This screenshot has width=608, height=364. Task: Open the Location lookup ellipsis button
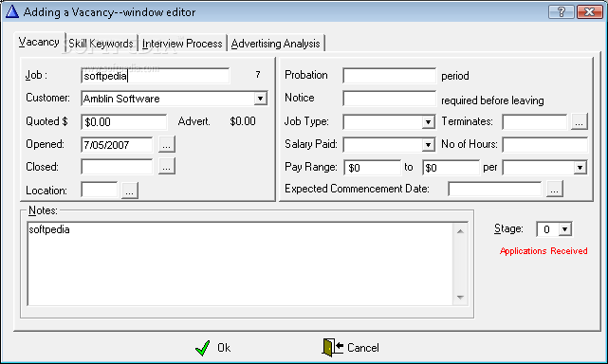click(x=130, y=191)
